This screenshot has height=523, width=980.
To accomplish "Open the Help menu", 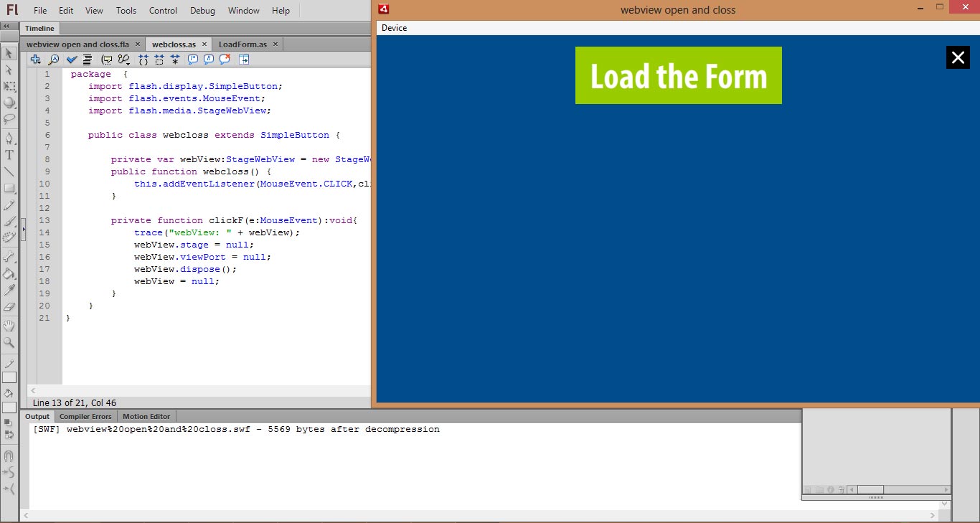I will (x=281, y=11).
